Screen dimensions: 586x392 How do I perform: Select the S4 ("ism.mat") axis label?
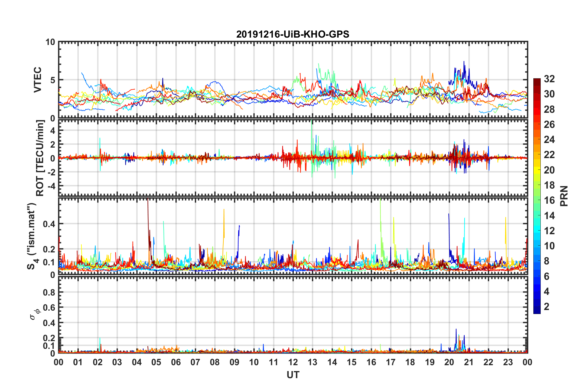click(32, 236)
